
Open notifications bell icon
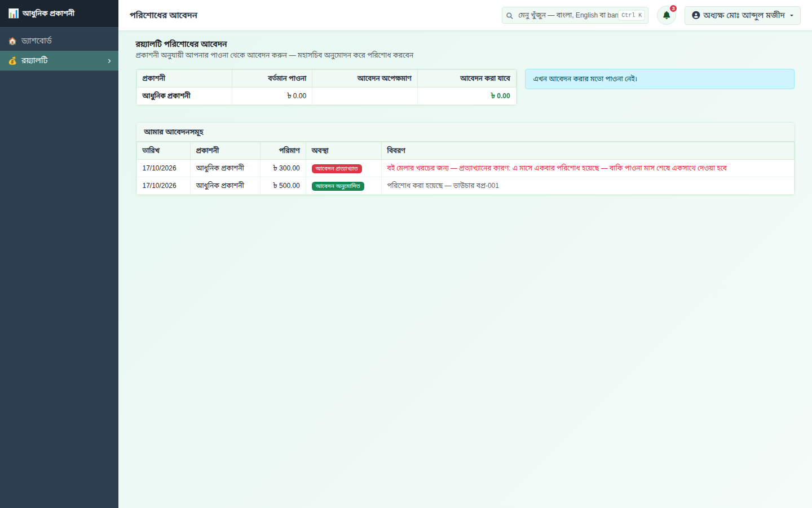pos(667,15)
